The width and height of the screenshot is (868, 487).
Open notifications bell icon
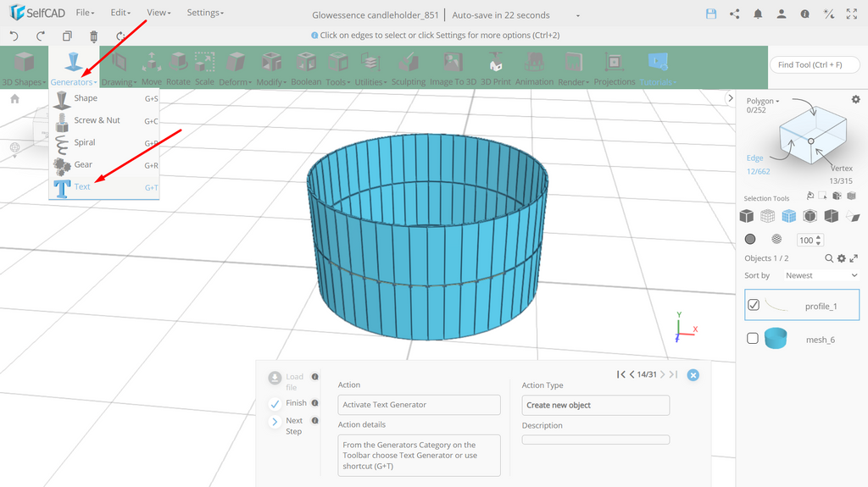(758, 14)
